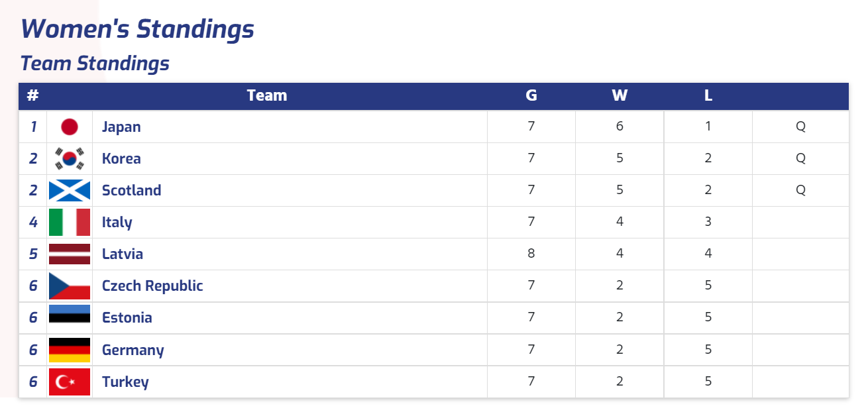This screenshot has width=868, height=420.
Task: Open the Scotland team link
Action: pyautogui.click(x=131, y=190)
